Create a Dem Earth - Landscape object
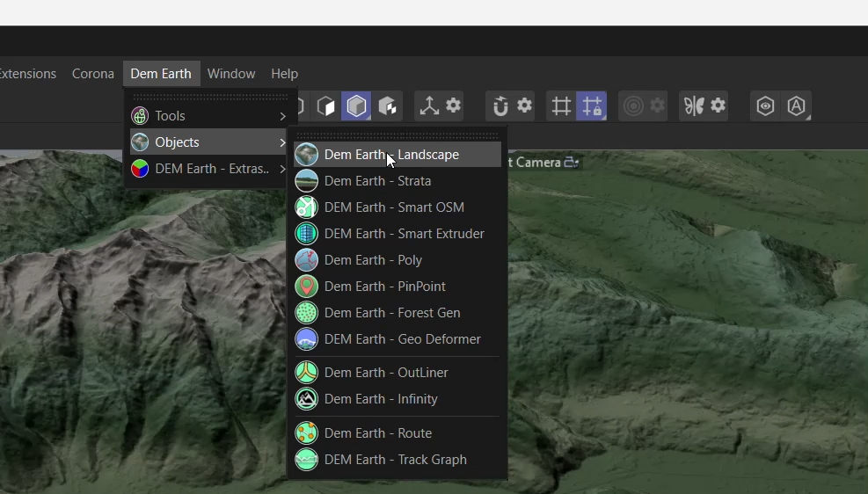The width and height of the screenshot is (868, 494). (397, 155)
